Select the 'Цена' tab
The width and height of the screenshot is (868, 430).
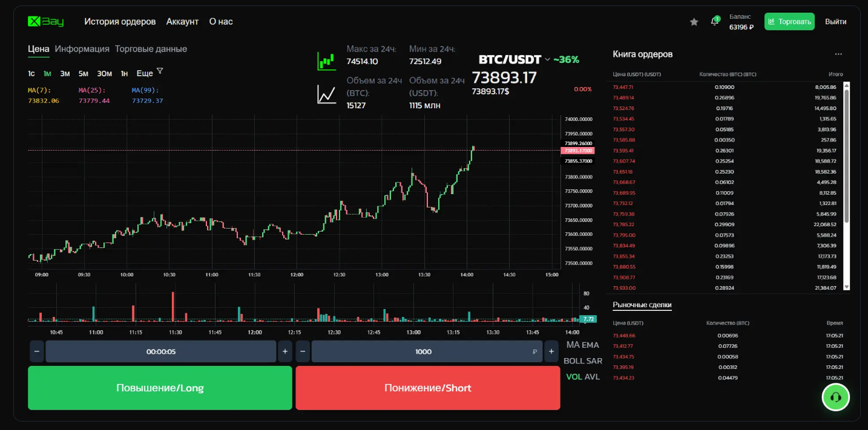coord(39,49)
